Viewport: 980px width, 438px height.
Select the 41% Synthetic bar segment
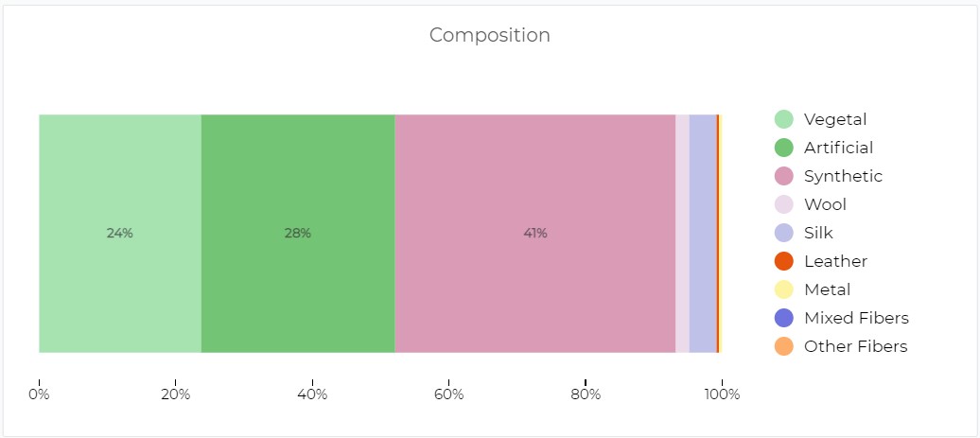point(534,233)
